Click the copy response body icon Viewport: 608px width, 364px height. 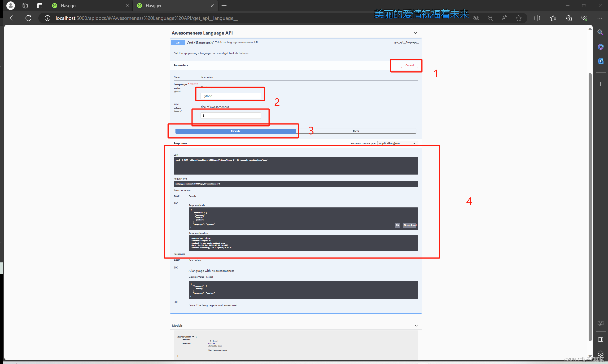pyautogui.click(x=398, y=225)
